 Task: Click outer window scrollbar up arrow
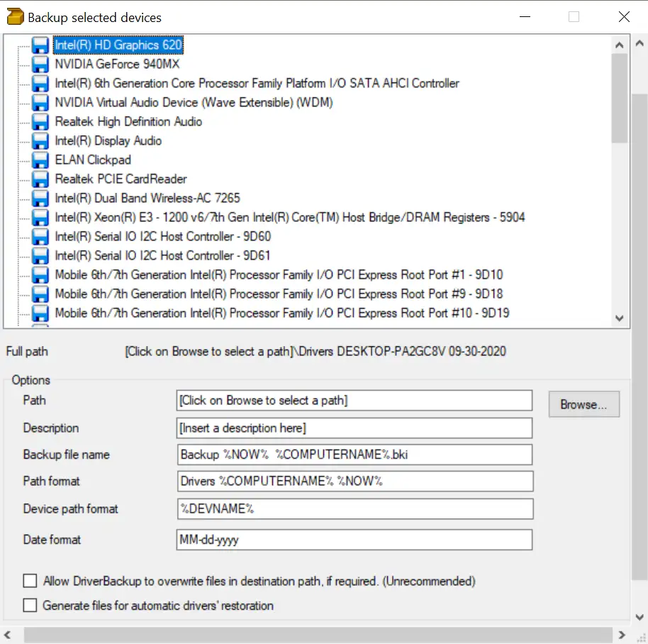[639, 43]
